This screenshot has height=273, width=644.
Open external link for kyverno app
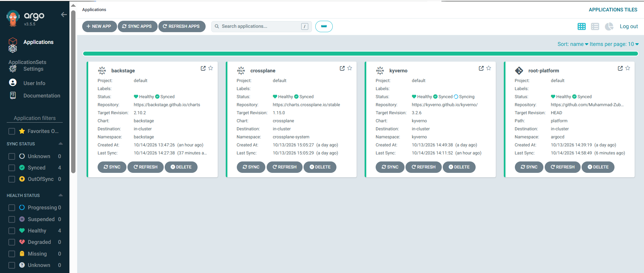pos(481,68)
